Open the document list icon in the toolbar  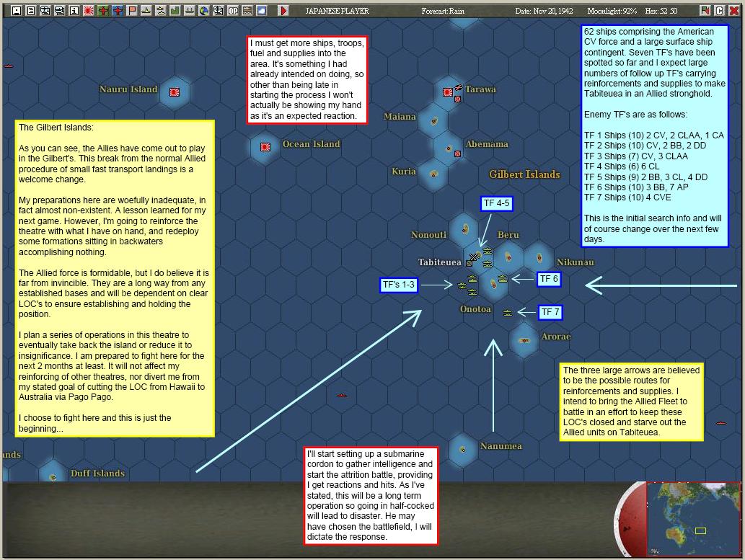point(31,10)
